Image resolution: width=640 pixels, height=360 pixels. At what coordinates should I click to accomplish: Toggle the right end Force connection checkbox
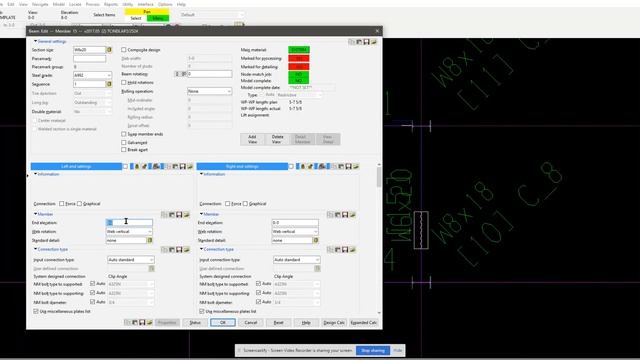[227, 204]
